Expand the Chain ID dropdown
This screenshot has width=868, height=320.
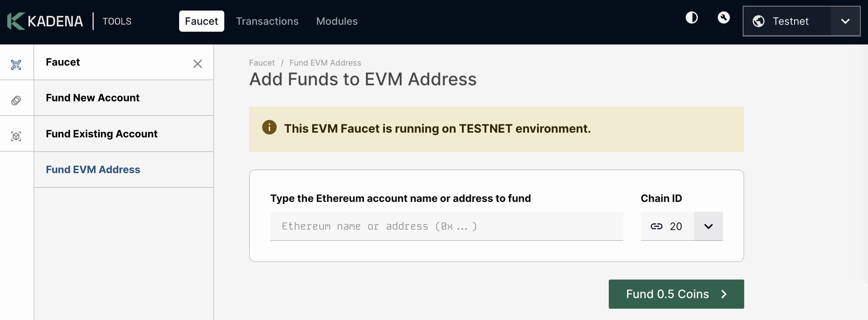[708, 226]
